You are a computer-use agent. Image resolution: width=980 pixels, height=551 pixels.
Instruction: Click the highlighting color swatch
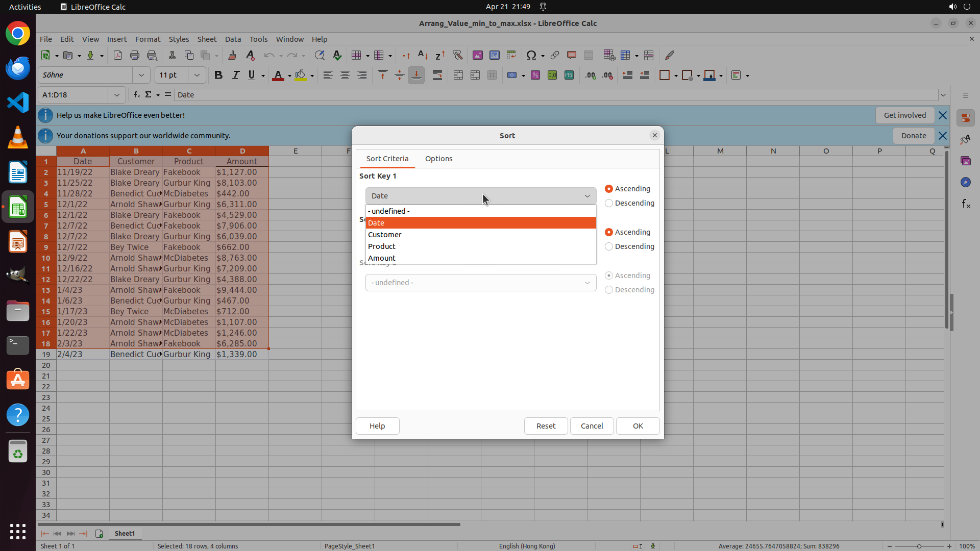coord(301,75)
